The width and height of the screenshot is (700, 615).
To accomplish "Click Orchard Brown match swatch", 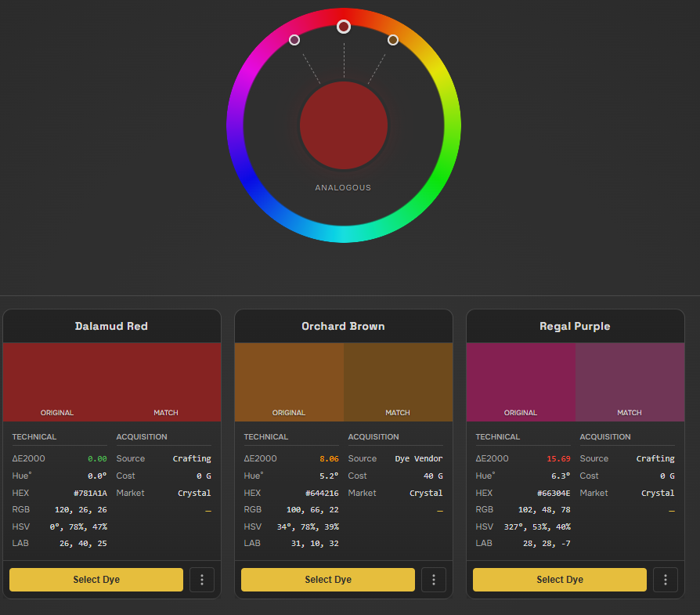I will [398, 382].
